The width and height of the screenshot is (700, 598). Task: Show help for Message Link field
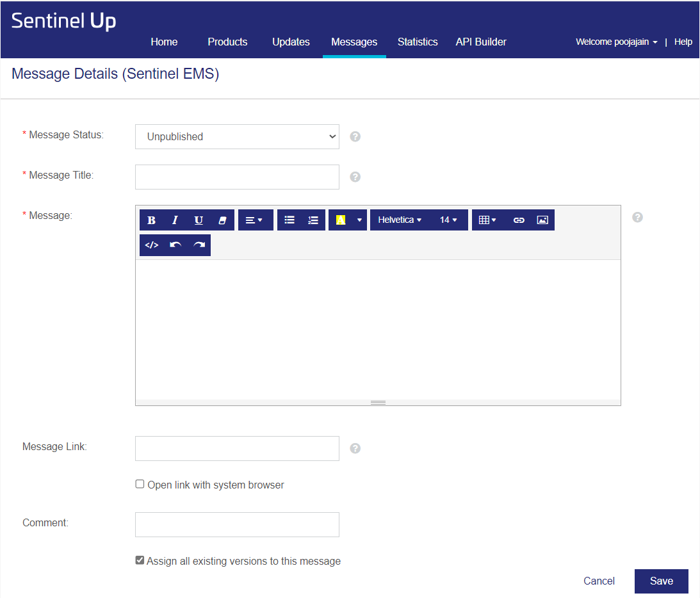(355, 448)
